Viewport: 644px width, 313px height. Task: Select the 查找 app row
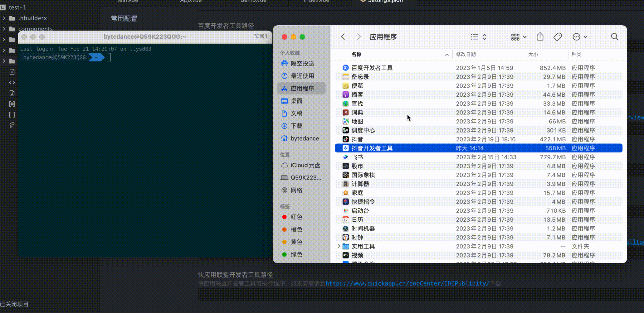pyautogui.click(x=479, y=104)
